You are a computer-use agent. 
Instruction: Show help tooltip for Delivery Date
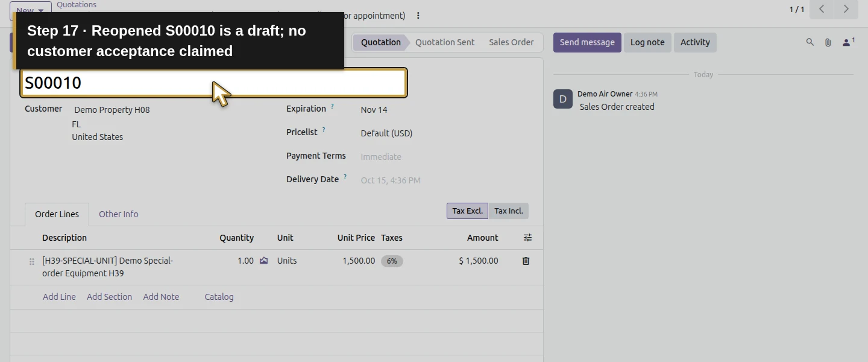click(345, 177)
